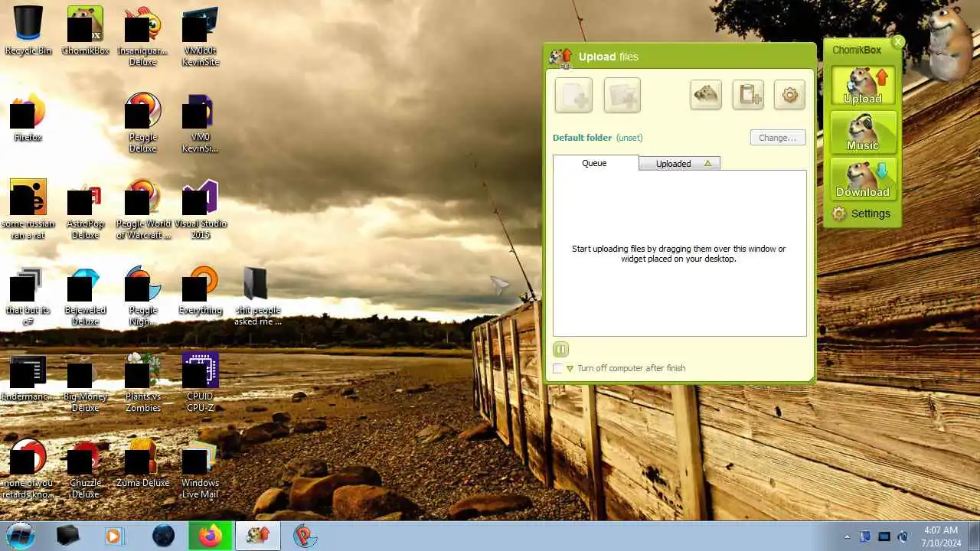
Task: Click the Change... button for default folder
Action: click(x=778, y=138)
